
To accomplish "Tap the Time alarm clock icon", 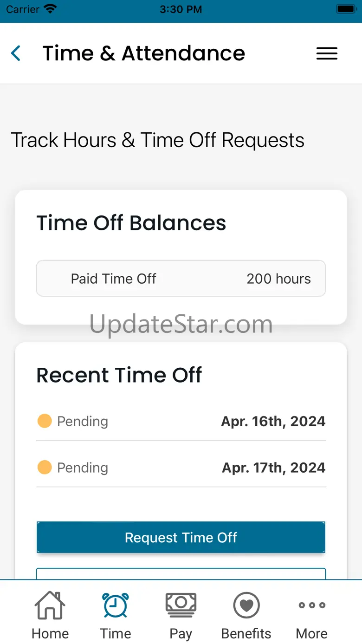I will tap(116, 605).
